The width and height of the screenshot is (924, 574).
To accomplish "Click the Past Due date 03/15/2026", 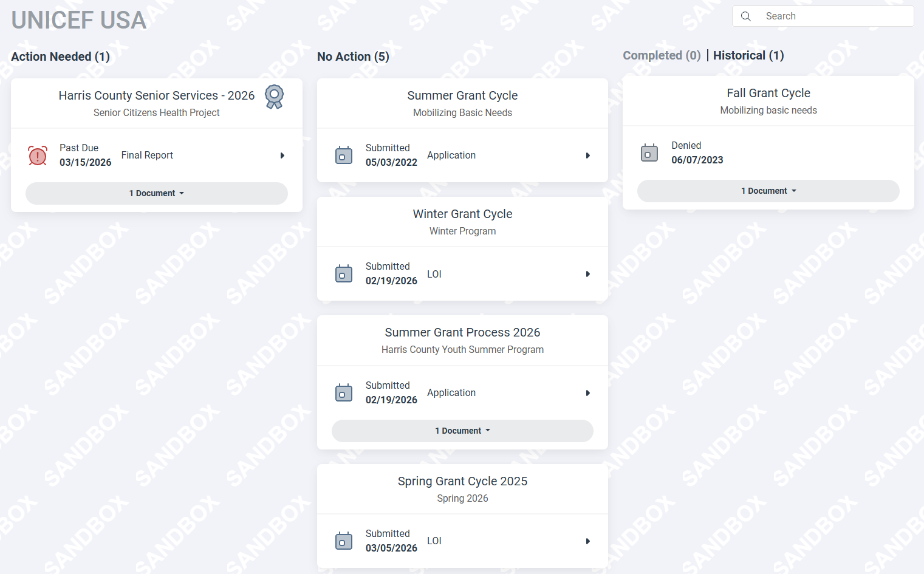I will [86, 163].
